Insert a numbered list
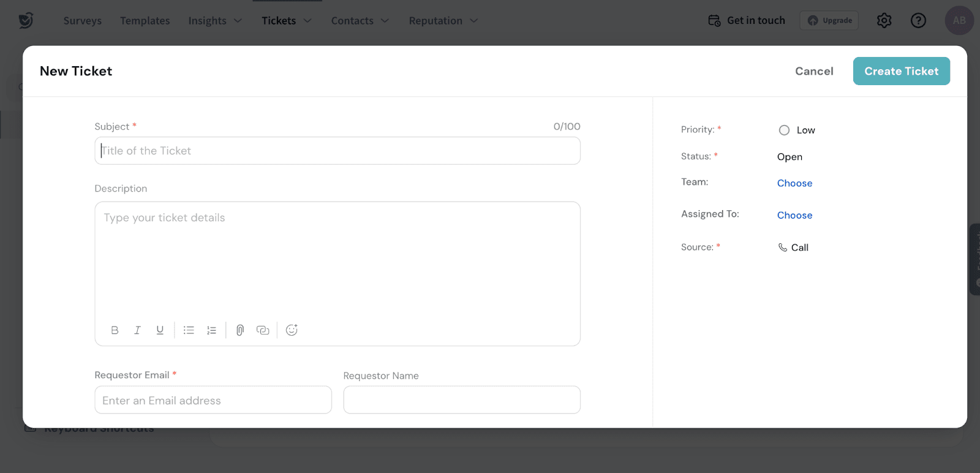 tap(211, 330)
